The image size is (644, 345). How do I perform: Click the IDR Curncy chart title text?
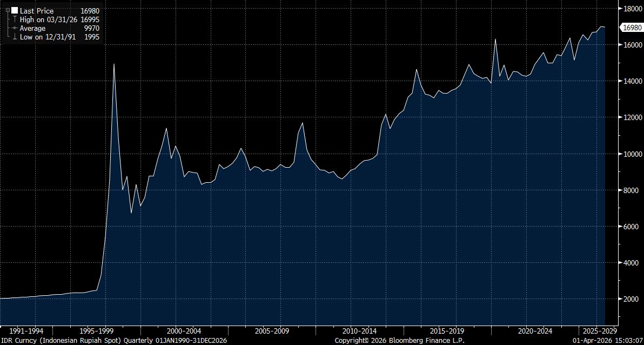113,341
